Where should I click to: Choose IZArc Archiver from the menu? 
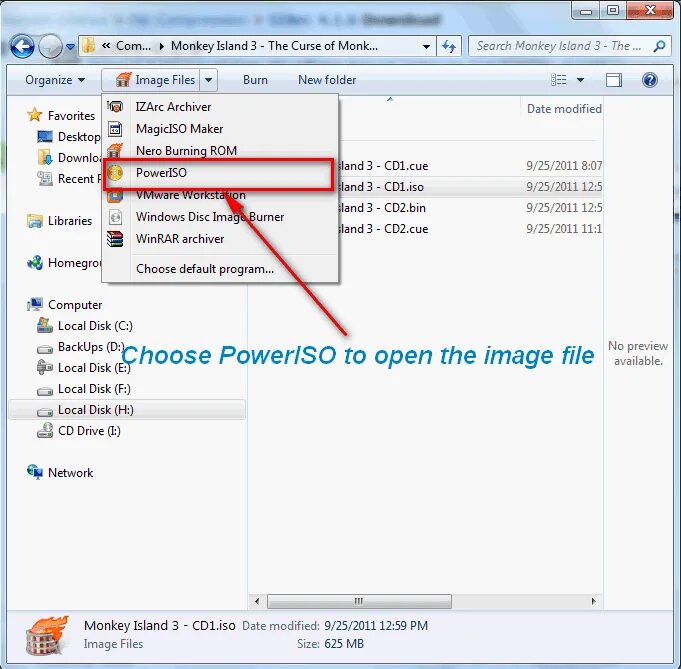pos(220,107)
